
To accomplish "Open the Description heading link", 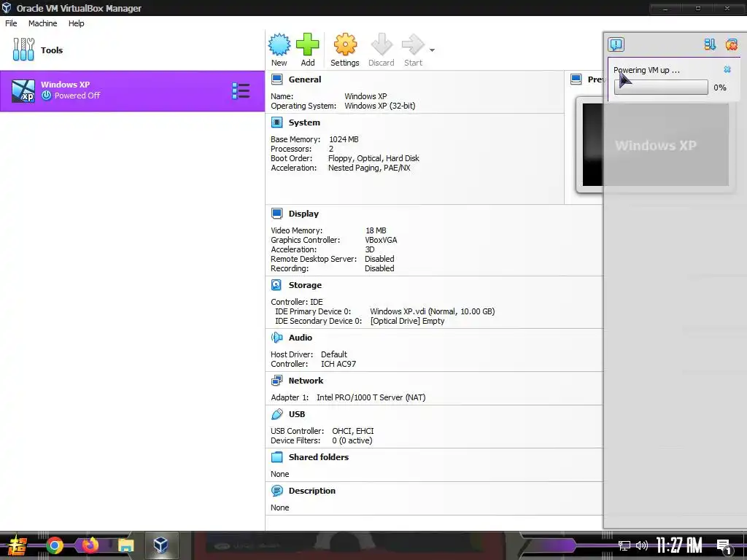I will (311, 491).
